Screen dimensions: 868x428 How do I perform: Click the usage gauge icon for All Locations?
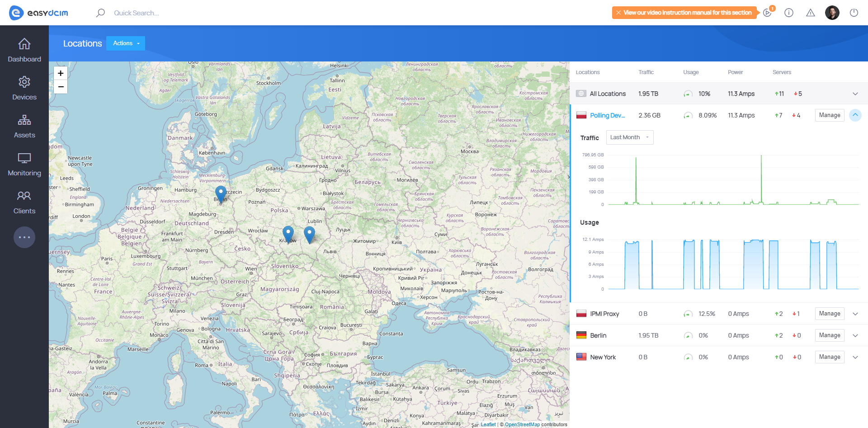tap(688, 94)
